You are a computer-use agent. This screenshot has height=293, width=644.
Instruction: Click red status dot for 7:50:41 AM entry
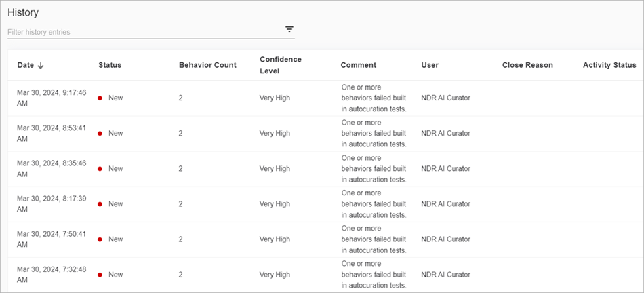point(100,239)
